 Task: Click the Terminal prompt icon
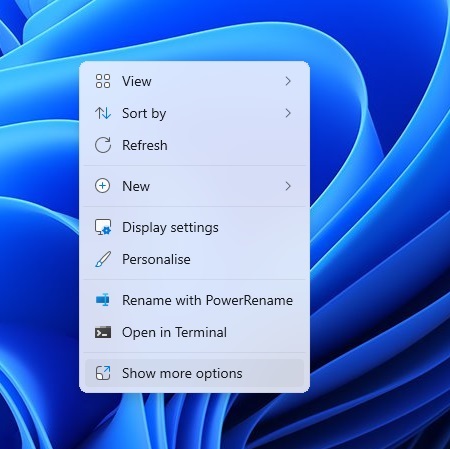[103, 332]
